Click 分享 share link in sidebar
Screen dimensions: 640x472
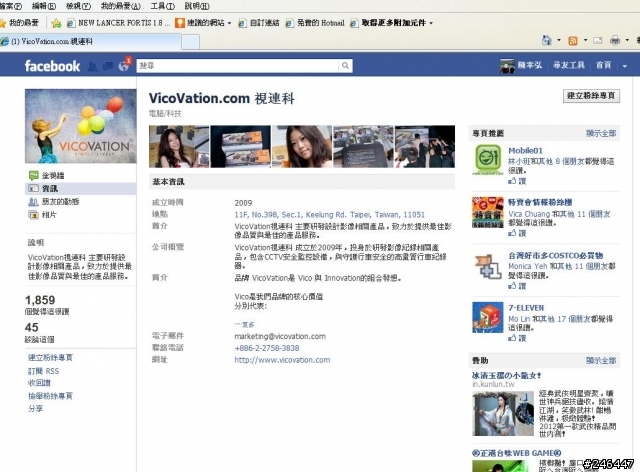(35, 409)
